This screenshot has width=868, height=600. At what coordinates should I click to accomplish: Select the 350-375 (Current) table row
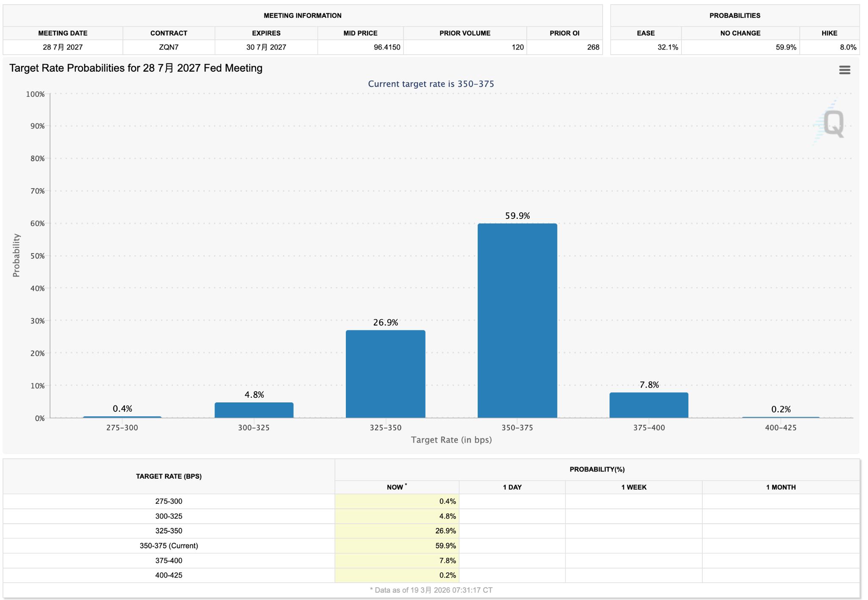[169, 546]
